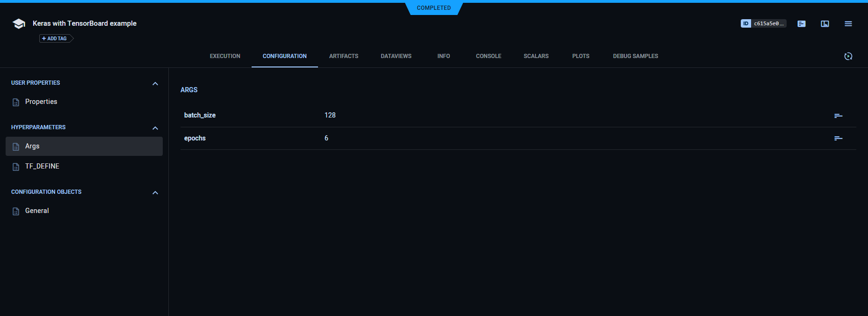Click the Add Tag button
Screen dimensions: 868x316
click(55, 38)
